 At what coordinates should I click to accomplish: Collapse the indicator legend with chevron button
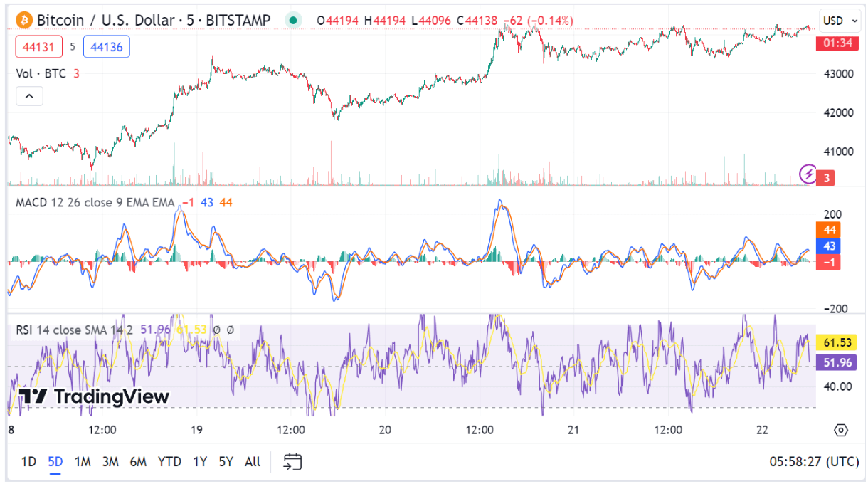click(30, 96)
